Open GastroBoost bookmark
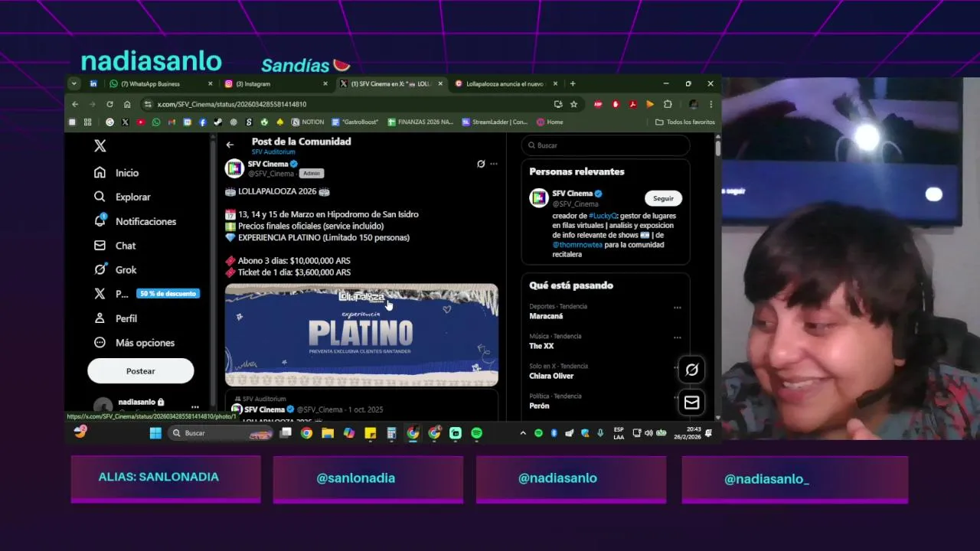The width and height of the screenshot is (980, 551). 355,122
